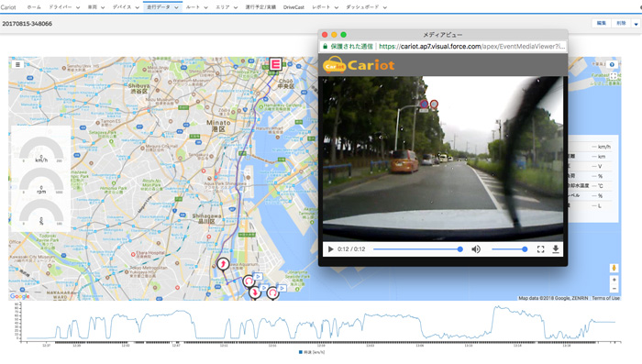Zoom in on the map

click(x=614, y=280)
